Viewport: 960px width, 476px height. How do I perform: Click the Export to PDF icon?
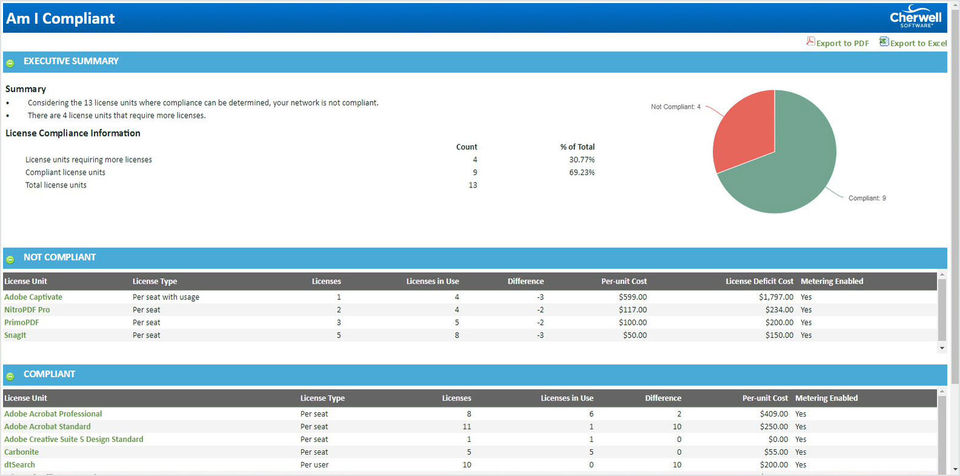(811, 42)
